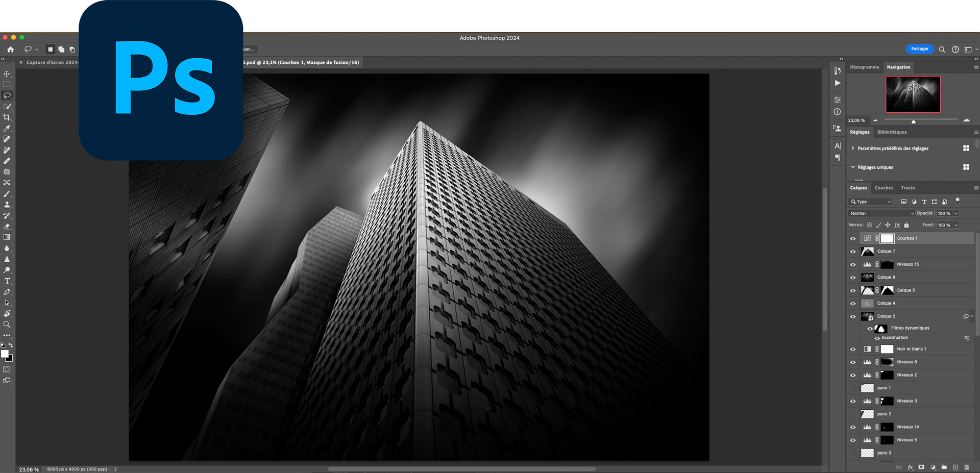This screenshot has width=980, height=473.
Task: Toggle visibility of Noir et blanc 1
Action: [853, 350]
